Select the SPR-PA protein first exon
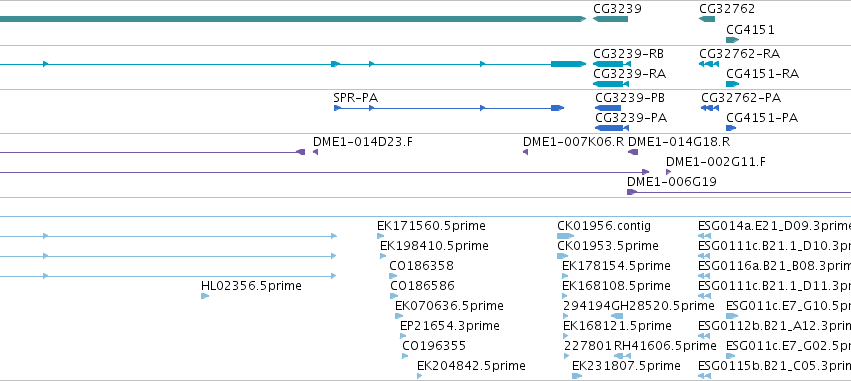The width and height of the screenshot is (851, 381). point(337,108)
